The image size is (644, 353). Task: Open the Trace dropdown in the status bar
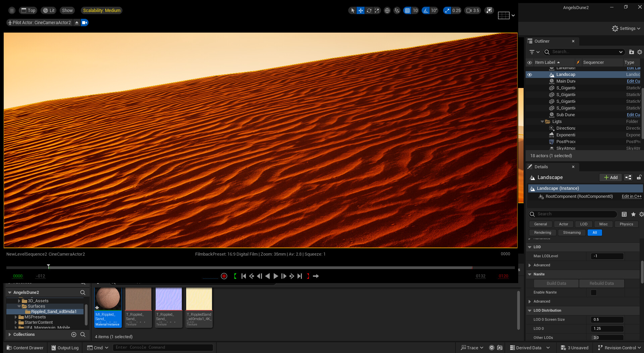coord(472,348)
